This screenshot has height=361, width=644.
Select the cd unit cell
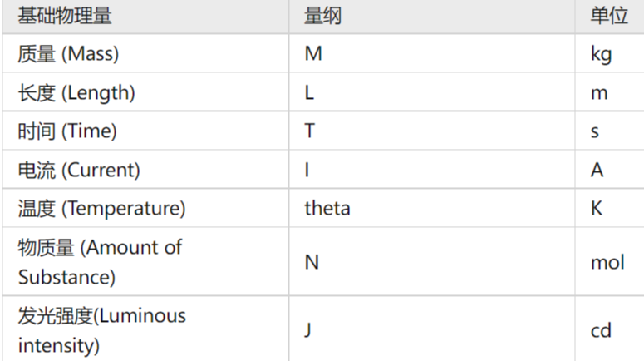601,330
